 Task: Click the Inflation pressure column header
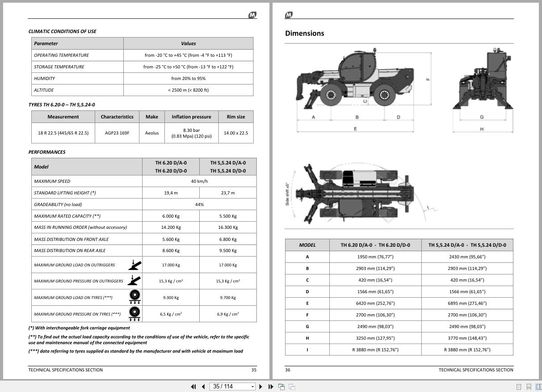tap(191, 117)
